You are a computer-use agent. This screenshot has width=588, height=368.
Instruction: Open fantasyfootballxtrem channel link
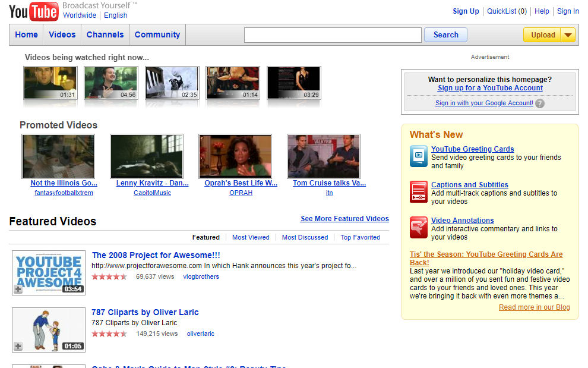coord(64,193)
